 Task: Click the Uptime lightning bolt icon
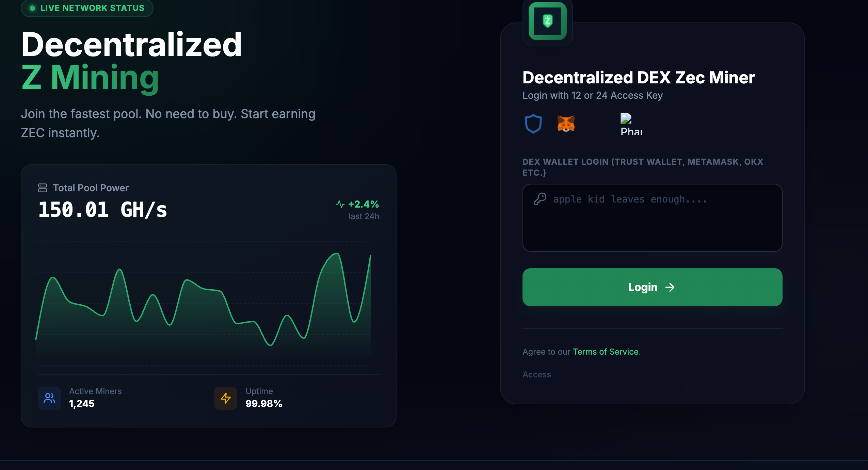click(x=226, y=398)
